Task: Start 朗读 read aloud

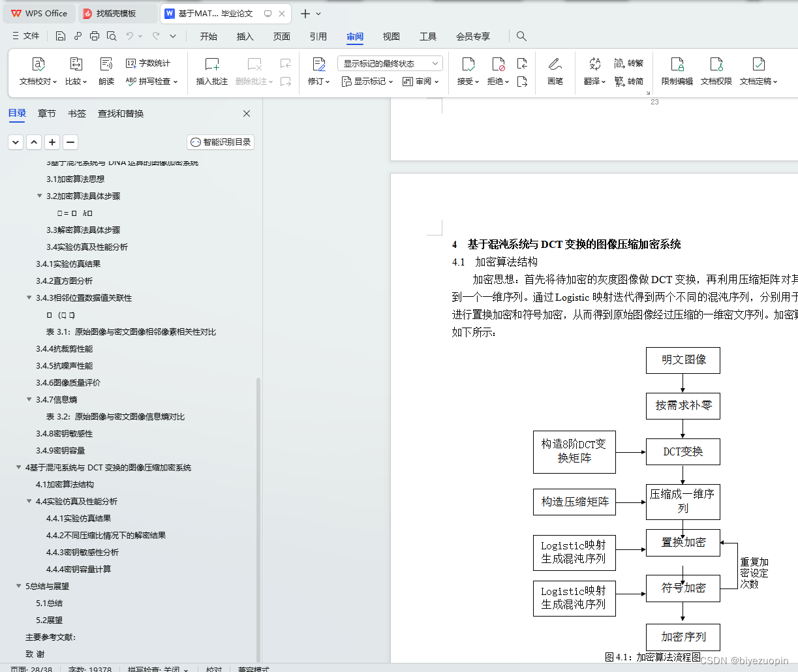Action: coord(106,72)
